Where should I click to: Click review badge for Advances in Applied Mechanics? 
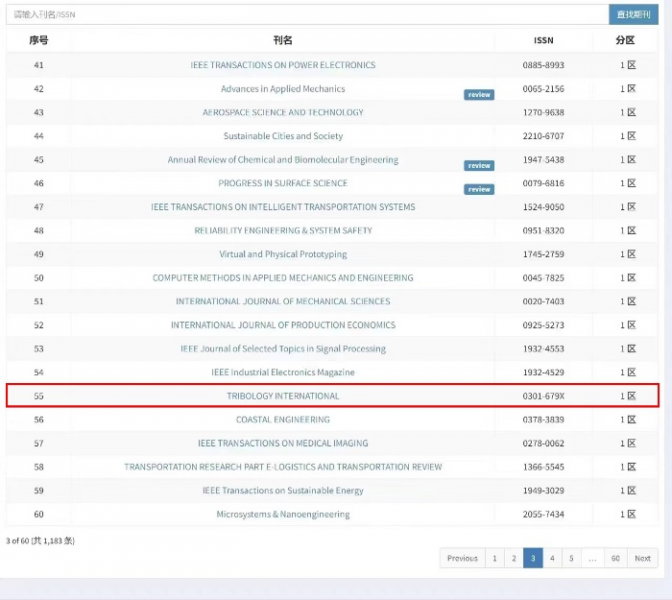479,95
